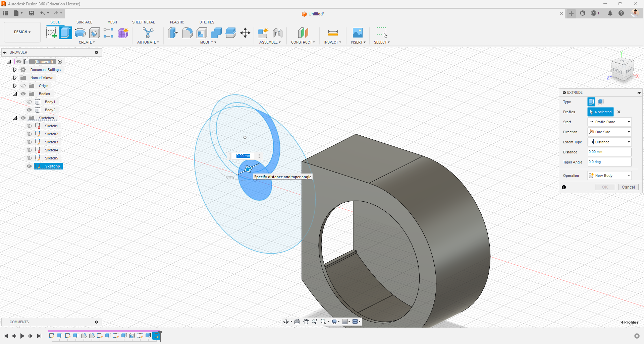Select the Combine tool icon
Viewport: 644px width, 344px height.
click(x=216, y=33)
